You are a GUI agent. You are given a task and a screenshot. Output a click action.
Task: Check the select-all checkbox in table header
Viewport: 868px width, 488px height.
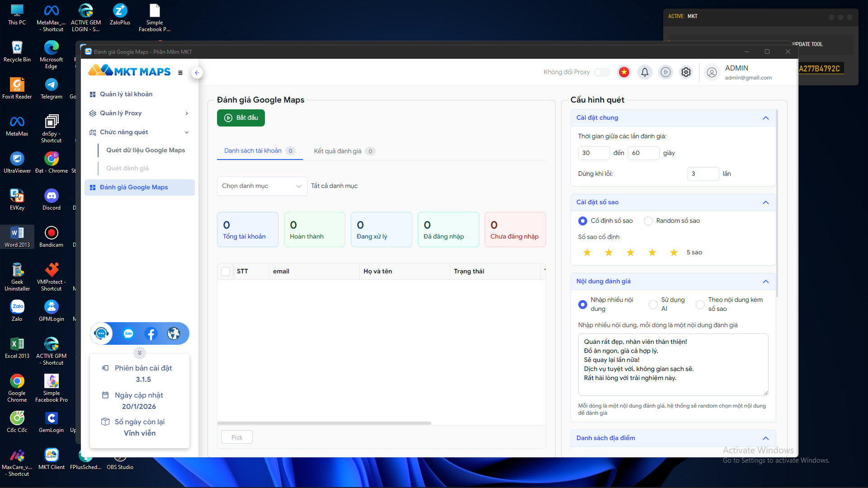[x=226, y=272]
